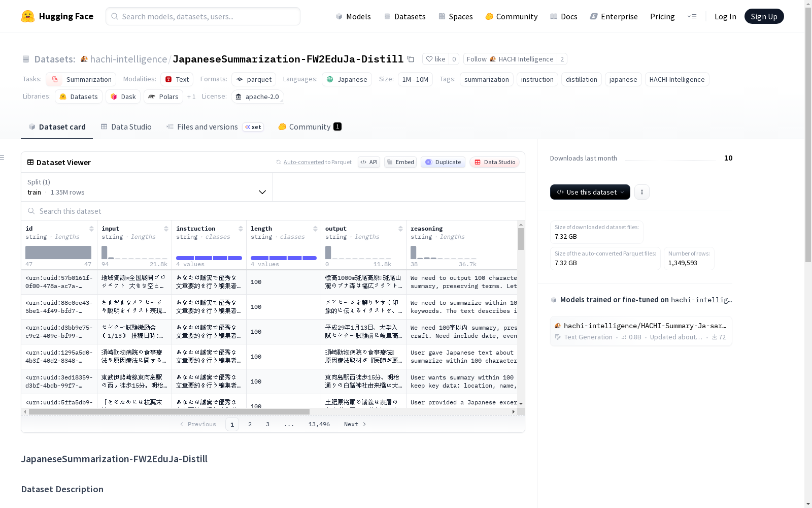Click the summarization tag
Viewport: 812px width, 508px height.
(486, 79)
